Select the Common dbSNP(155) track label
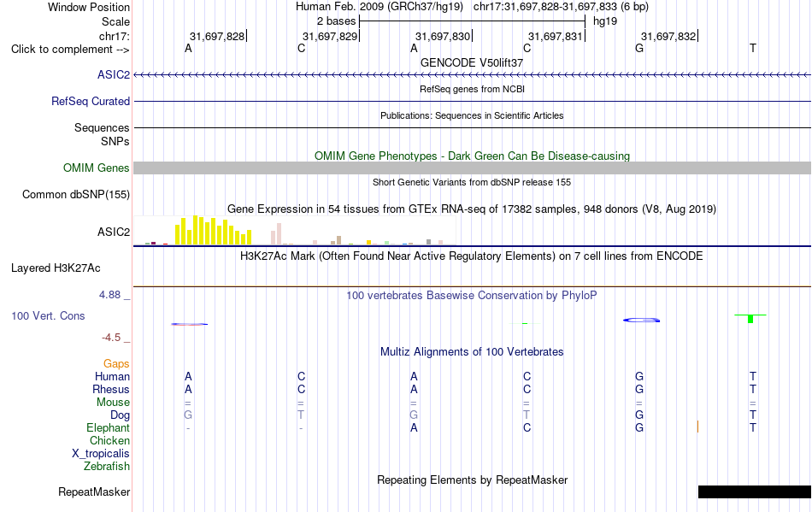 (x=76, y=195)
